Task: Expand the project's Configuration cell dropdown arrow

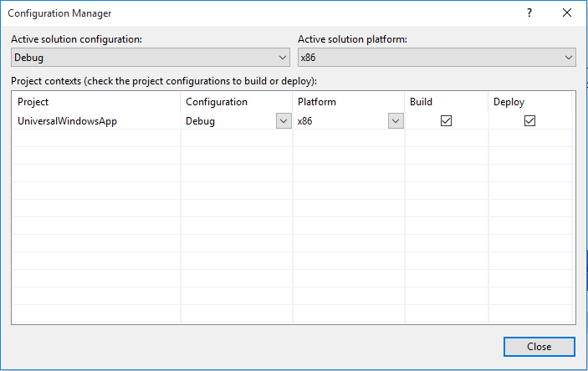Action: coord(283,121)
